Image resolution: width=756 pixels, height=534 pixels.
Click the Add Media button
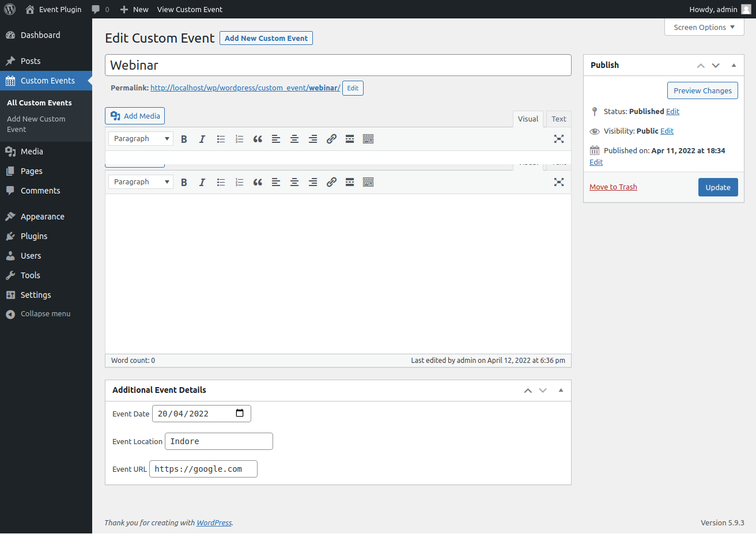pyautogui.click(x=135, y=116)
